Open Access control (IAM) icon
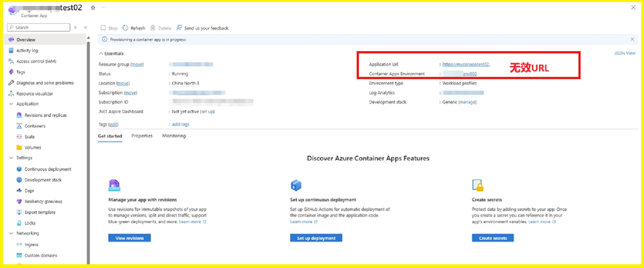Image resolution: width=644 pixels, height=268 pixels. [x=11, y=61]
